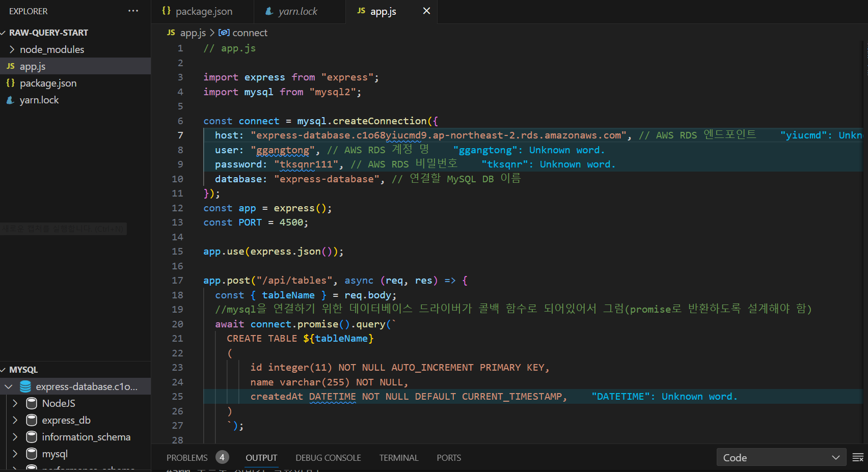Click the information_schema database cylinder icon

tap(32, 437)
